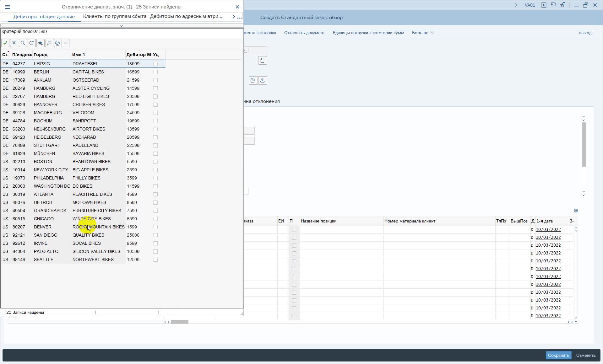
Task: Open first row's 10/03/2022 date link
Action: (x=548, y=229)
